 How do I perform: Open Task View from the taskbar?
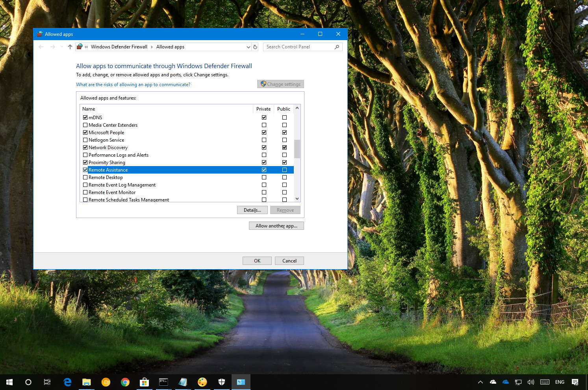(47, 382)
